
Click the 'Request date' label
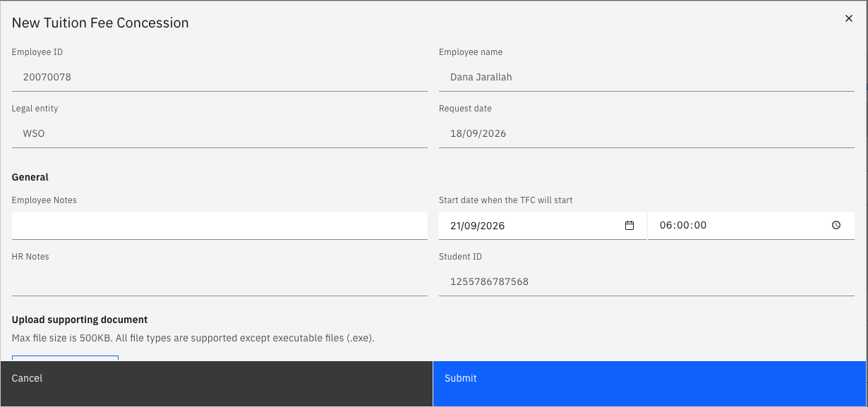[465, 109]
